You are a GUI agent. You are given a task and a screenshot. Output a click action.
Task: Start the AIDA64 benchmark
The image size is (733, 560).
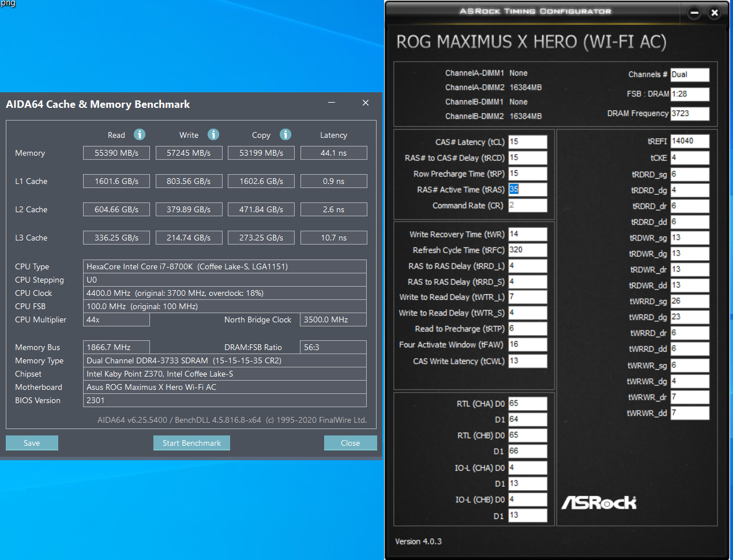tap(191, 443)
